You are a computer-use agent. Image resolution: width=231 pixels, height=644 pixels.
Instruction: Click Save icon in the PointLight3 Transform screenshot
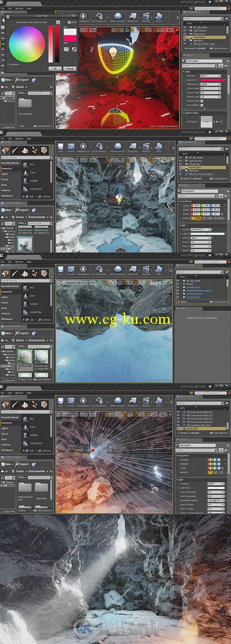(61, 147)
